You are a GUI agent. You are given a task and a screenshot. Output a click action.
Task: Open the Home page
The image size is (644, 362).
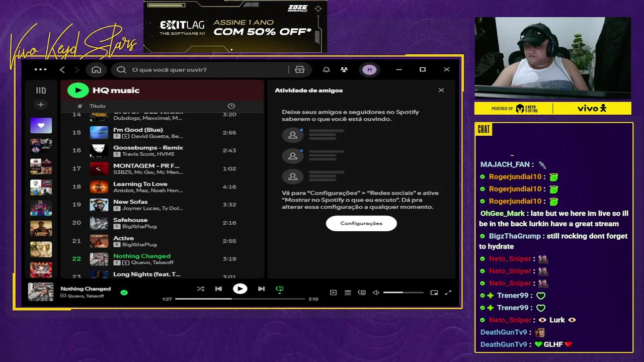coord(96,69)
